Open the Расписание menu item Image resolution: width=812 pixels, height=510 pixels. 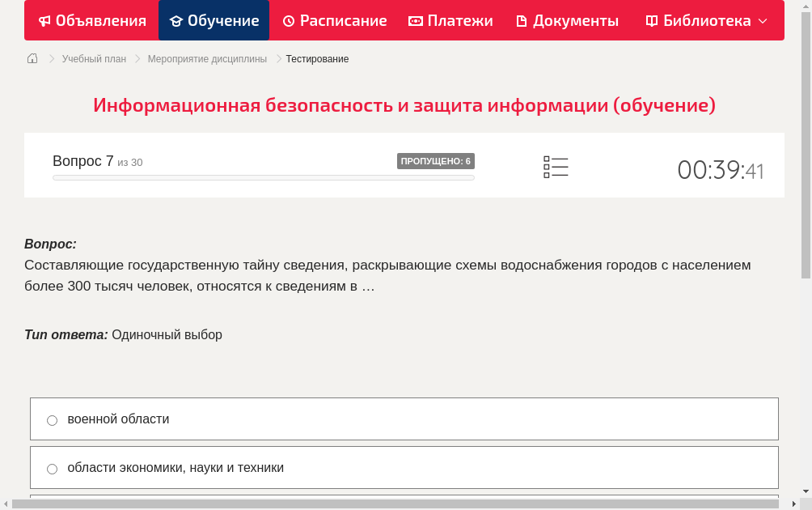click(x=334, y=20)
